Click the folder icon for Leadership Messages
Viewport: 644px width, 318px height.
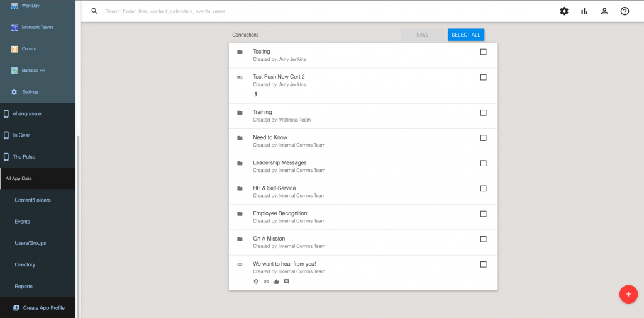point(240,163)
